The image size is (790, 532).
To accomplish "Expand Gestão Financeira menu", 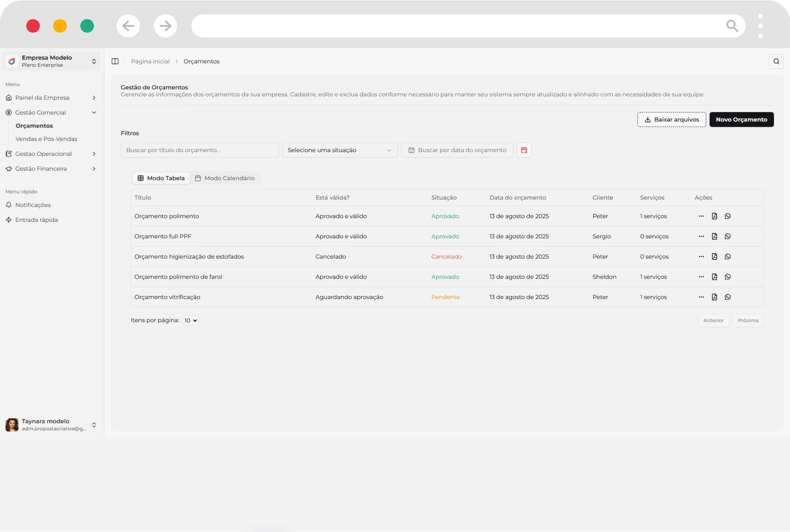I will 51,169.
